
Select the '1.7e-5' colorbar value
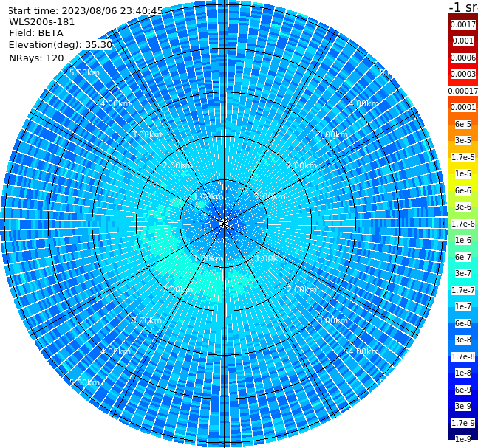[x=463, y=157]
